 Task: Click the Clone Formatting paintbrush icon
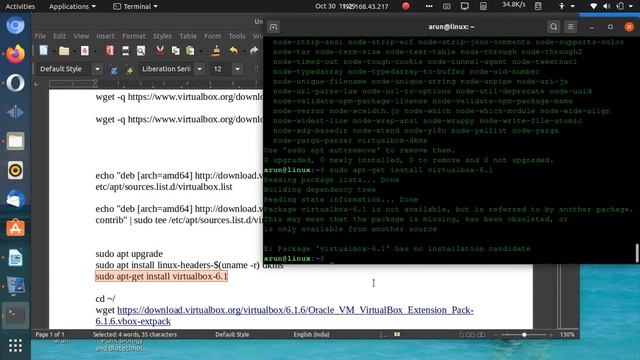tap(216, 51)
